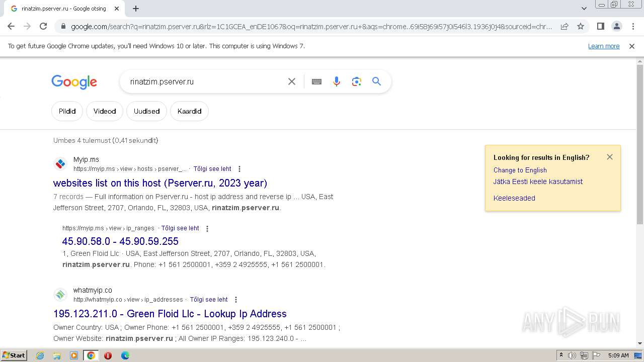Image resolution: width=644 pixels, height=362 pixels.
Task: Open Chrome side panel
Action: [600, 26]
